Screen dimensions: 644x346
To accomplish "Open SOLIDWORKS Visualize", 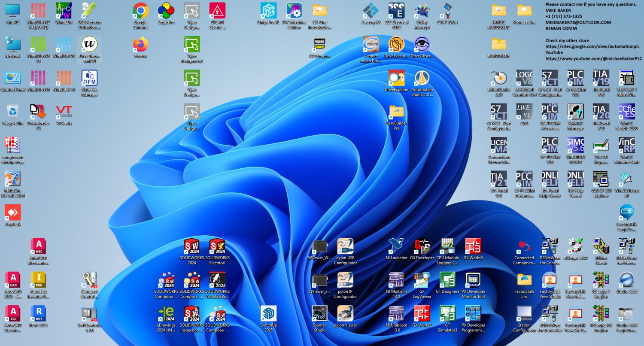I will click(x=218, y=285).
